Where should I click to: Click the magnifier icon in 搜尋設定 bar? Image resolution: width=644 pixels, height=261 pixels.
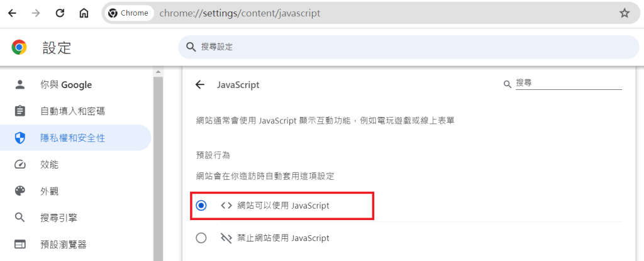pyautogui.click(x=191, y=47)
